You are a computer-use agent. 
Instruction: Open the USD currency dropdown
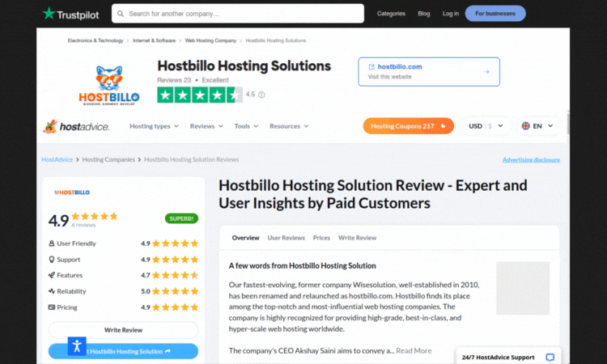(486, 126)
